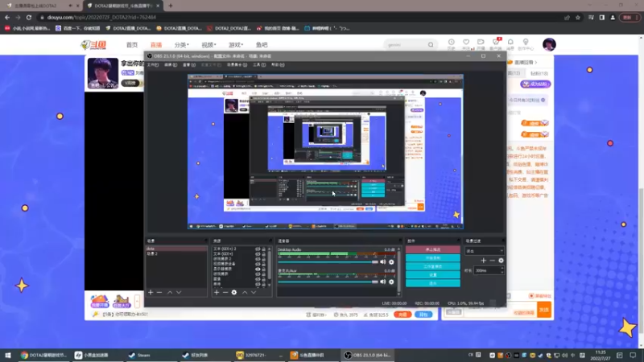Viewport: 644px width, 362px height.
Task: Toggle visibility eye of 游戏捕获 2 source
Action: pyautogui.click(x=258, y=259)
